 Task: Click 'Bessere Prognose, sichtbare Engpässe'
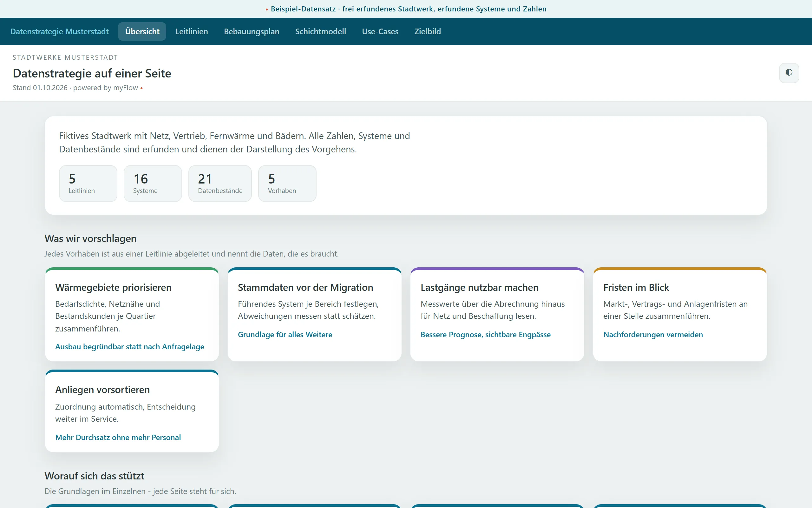pyautogui.click(x=486, y=335)
